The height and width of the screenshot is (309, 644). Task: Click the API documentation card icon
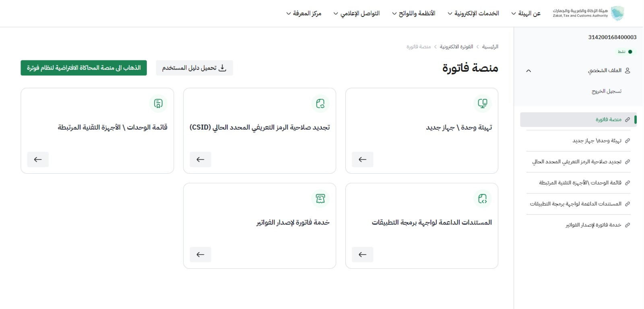[483, 199]
